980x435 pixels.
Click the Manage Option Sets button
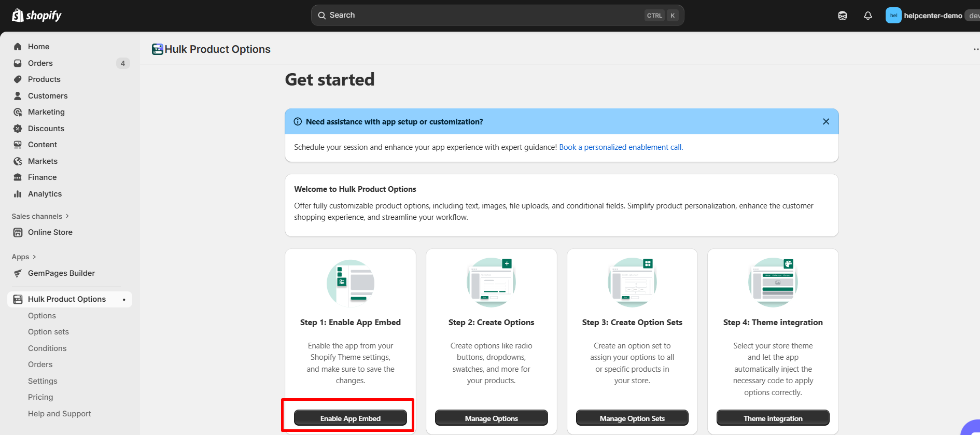tap(632, 418)
